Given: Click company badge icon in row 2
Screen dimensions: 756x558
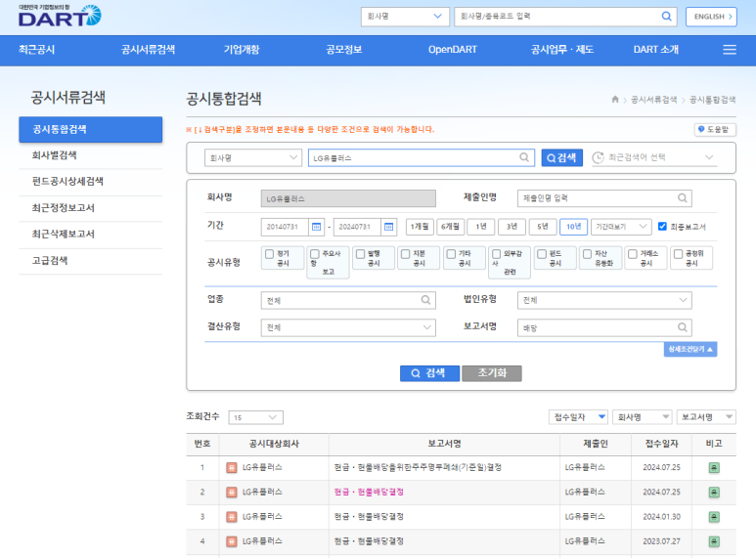Looking at the screenshot, I should pos(232,492).
